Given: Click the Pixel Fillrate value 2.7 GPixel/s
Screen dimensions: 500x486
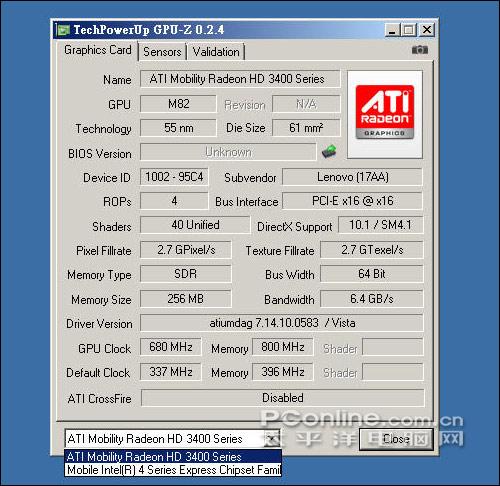Looking at the screenshot, I should tap(186, 250).
